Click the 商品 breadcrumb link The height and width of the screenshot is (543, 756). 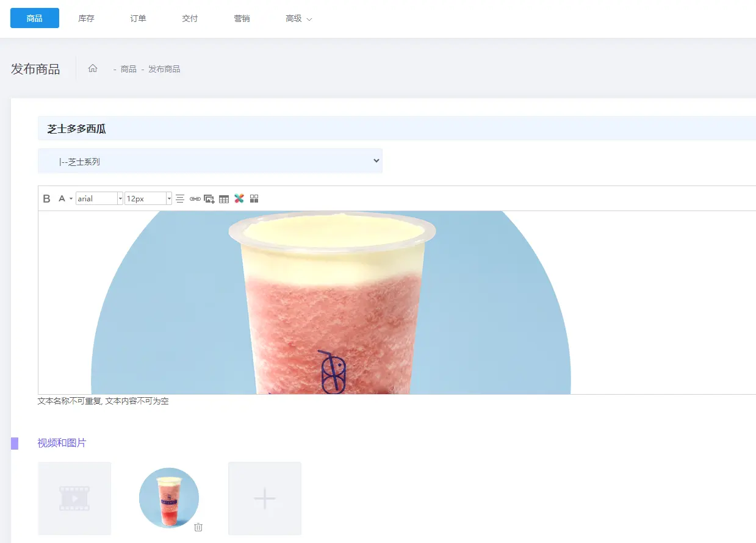(x=129, y=69)
